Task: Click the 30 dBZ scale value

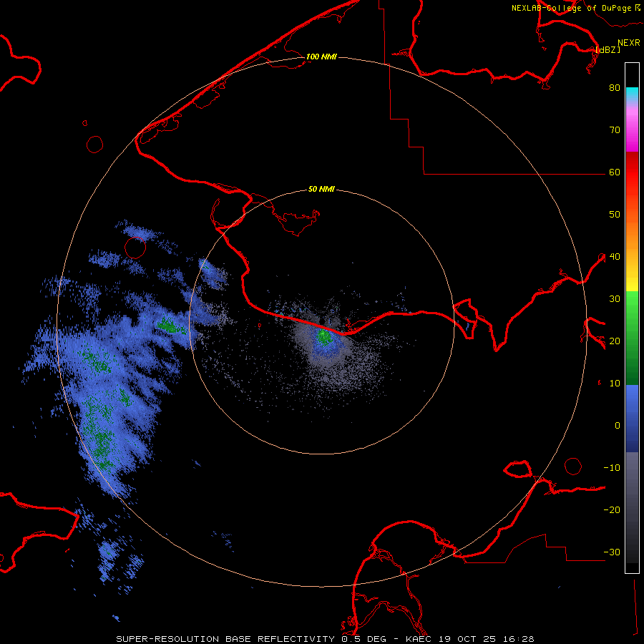Action: click(x=615, y=298)
